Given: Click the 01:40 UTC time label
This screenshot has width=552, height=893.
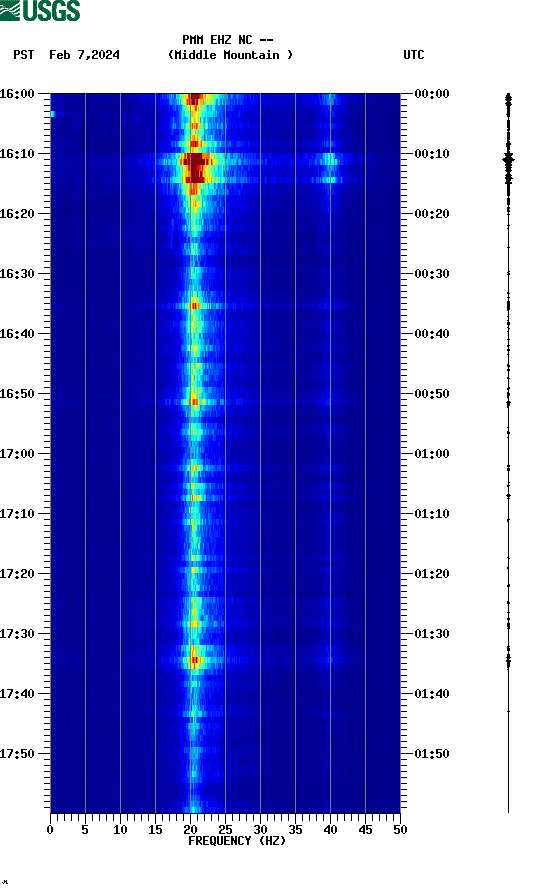Looking at the screenshot, I should pos(432,694).
